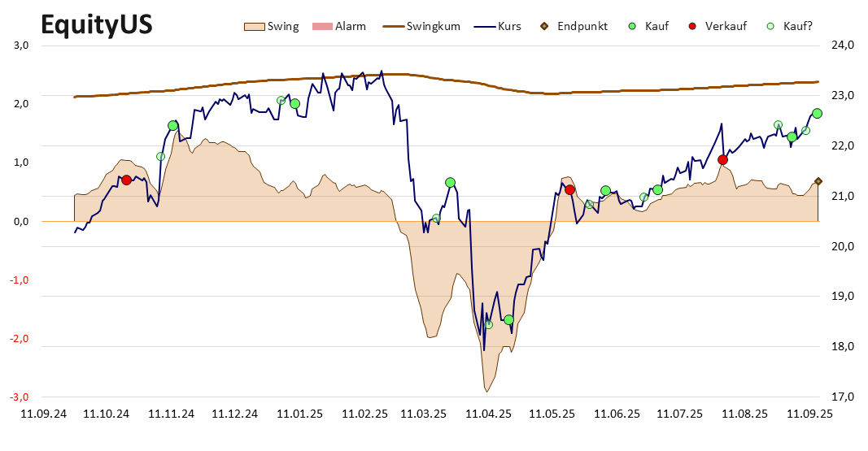Click the red Verkauf marker near 11.10.24
Viewport: 868px width, 451px height.
coord(126,180)
